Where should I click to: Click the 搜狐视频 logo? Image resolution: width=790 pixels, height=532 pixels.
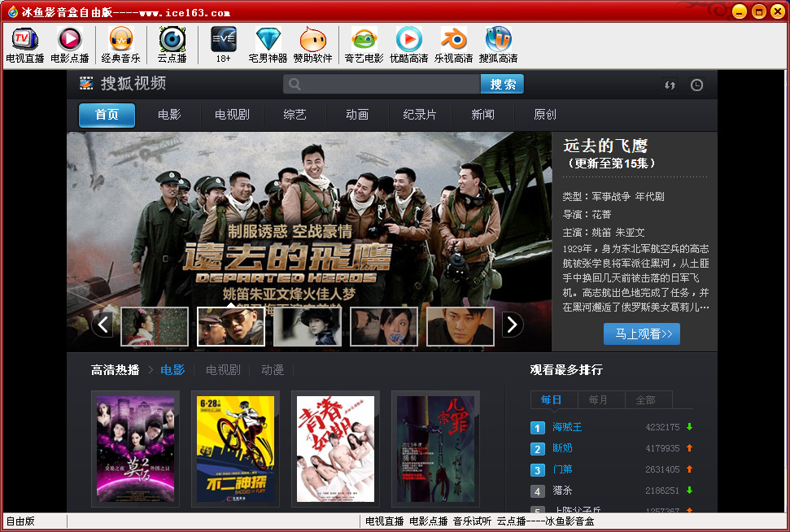click(123, 84)
